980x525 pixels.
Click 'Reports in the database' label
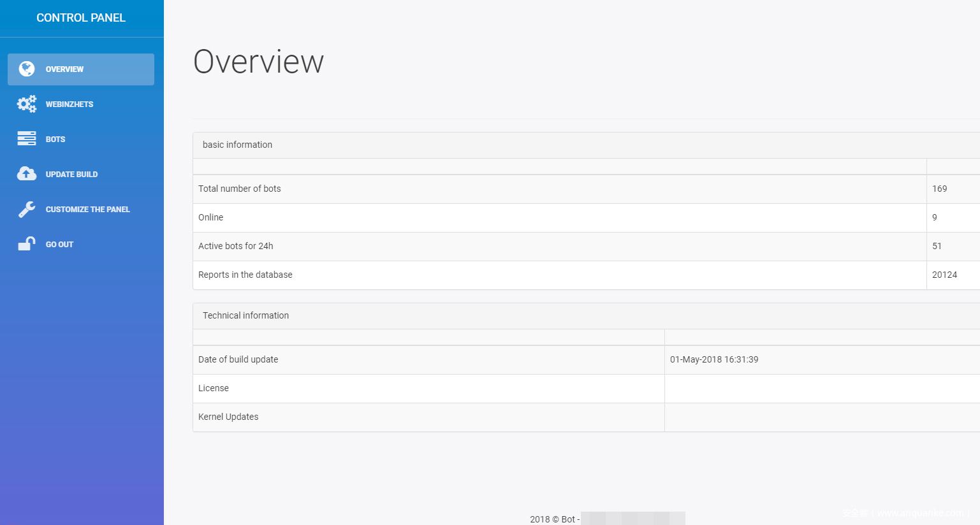coord(245,275)
